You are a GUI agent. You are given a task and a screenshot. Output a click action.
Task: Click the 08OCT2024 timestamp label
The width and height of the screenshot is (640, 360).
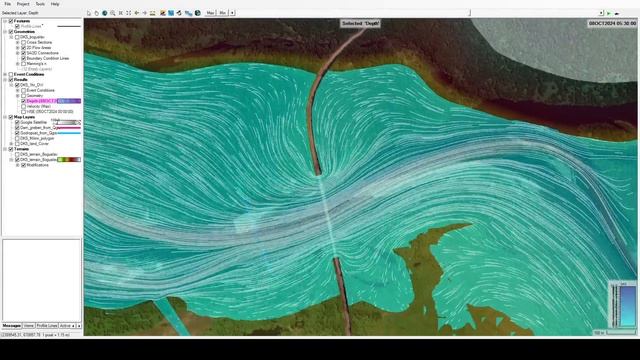click(x=612, y=23)
